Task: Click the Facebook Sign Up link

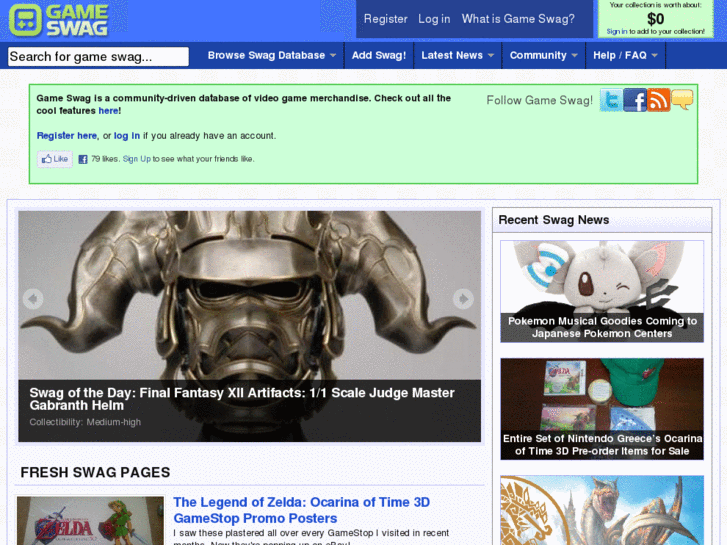Action: tap(137, 159)
